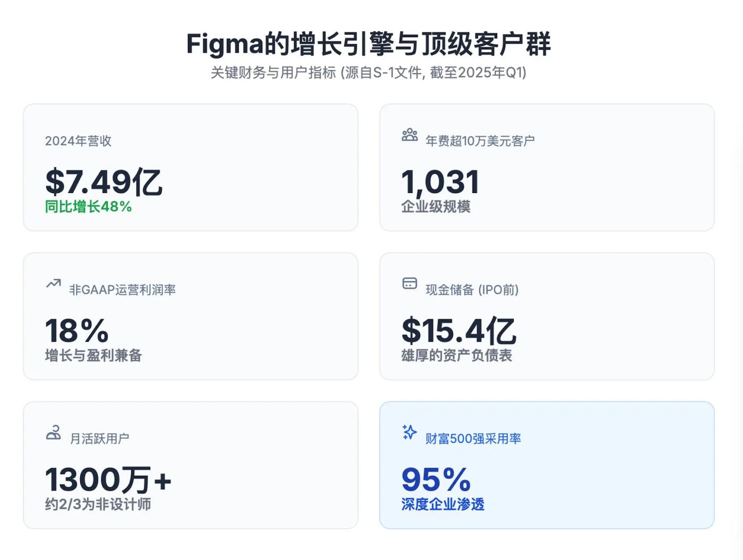Click the 约2/3为非设计师 caption
Screen dimensions: 743x560
pos(98,504)
